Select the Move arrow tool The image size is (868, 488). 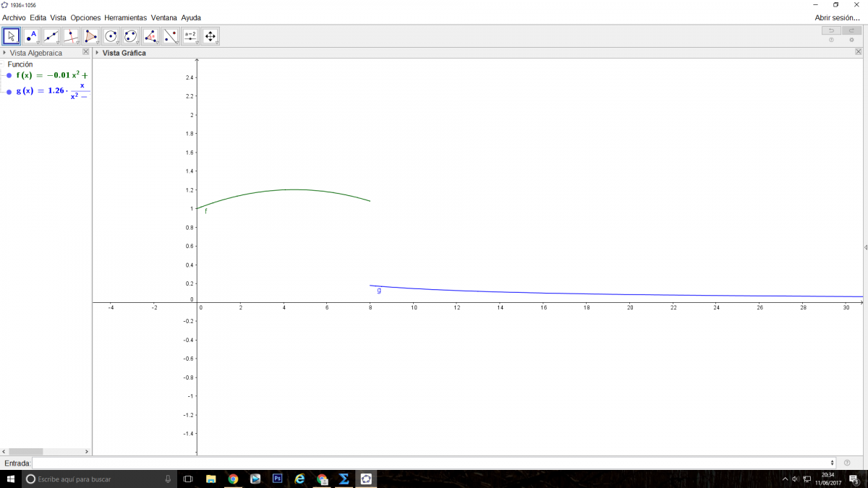(11, 36)
